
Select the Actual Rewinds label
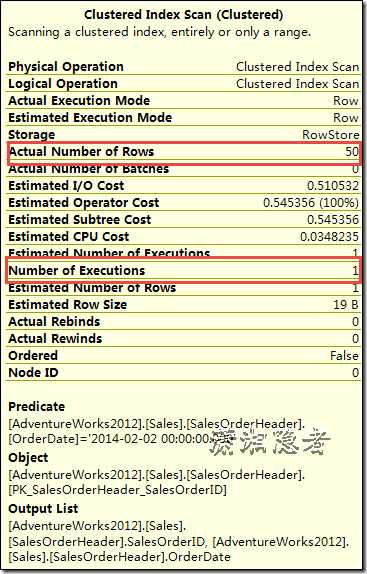(x=55, y=339)
